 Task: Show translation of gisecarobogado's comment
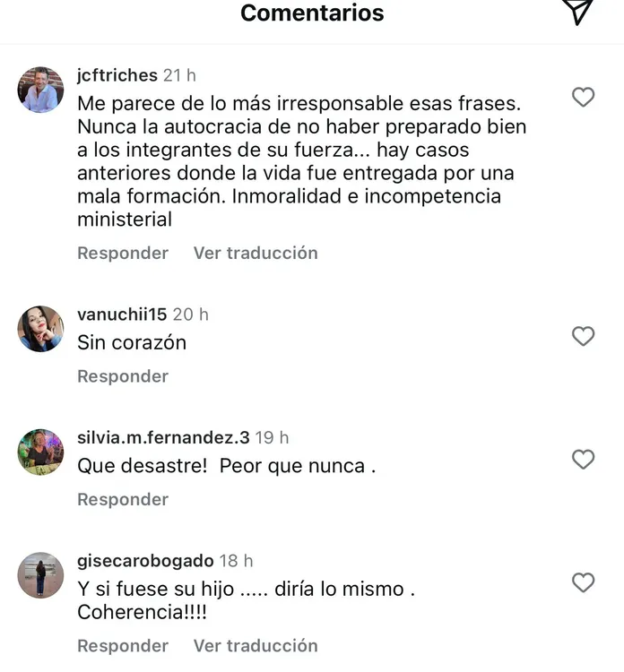coord(256,646)
